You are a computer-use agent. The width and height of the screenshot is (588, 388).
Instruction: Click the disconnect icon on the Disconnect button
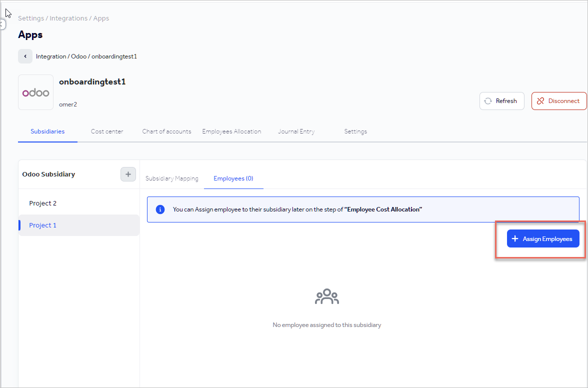click(540, 100)
